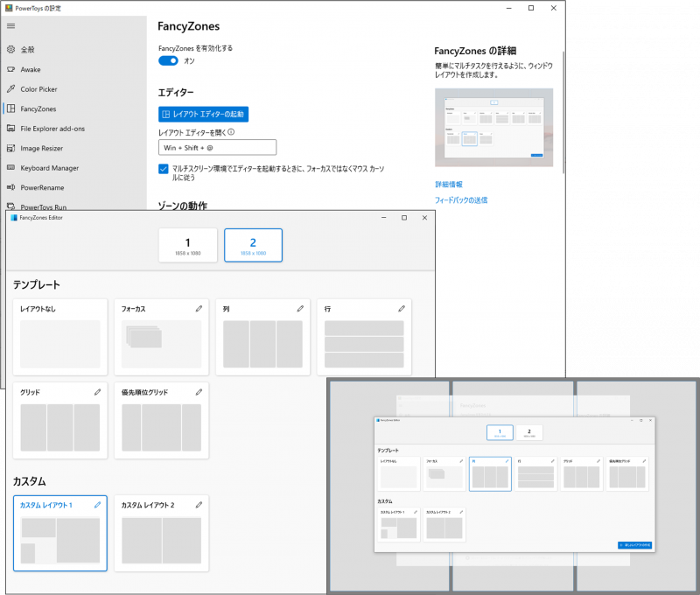This screenshot has height=595, width=700.
Task: Click the 列 template's pencil in the large editor
Action: (x=300, y=308)
